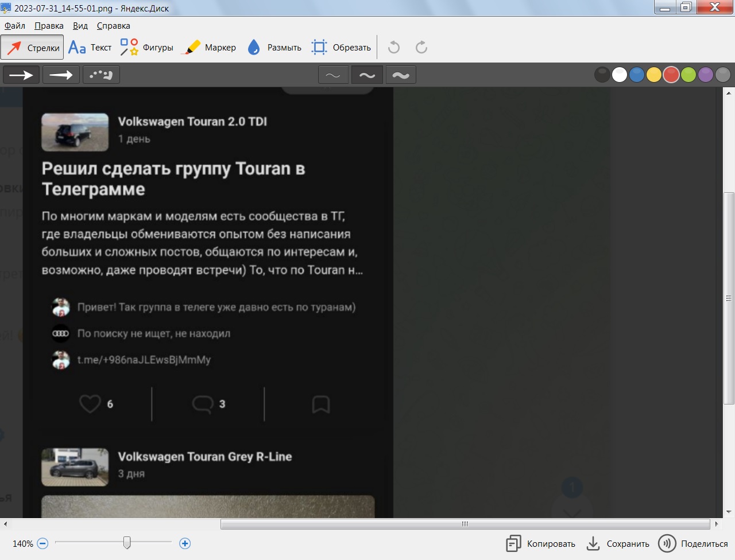Choose the Фигуры shapes tool

(146, 47)
